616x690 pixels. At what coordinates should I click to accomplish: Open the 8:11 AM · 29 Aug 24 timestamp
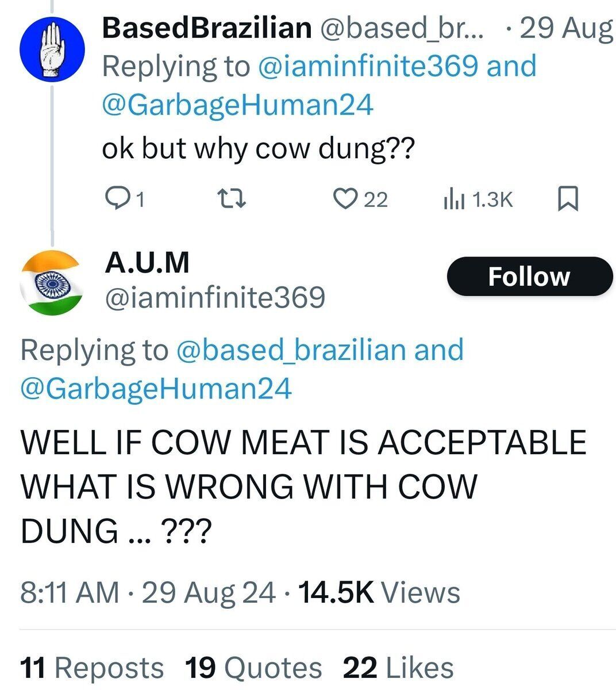pyautogui.click(x=148, y=592)
